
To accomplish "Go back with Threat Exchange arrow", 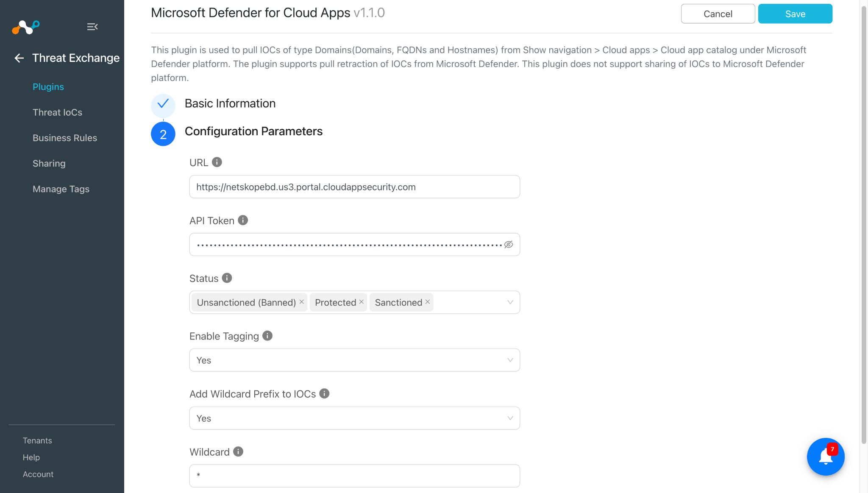I will (19, 58).
